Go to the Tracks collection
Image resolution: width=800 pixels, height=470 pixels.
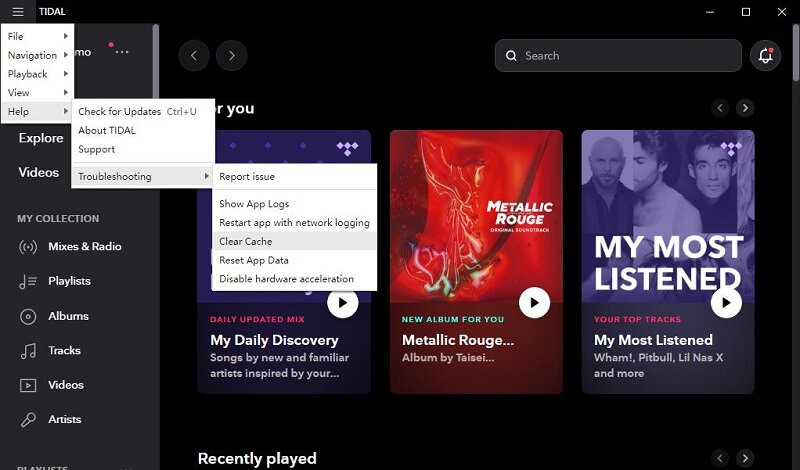64,351
